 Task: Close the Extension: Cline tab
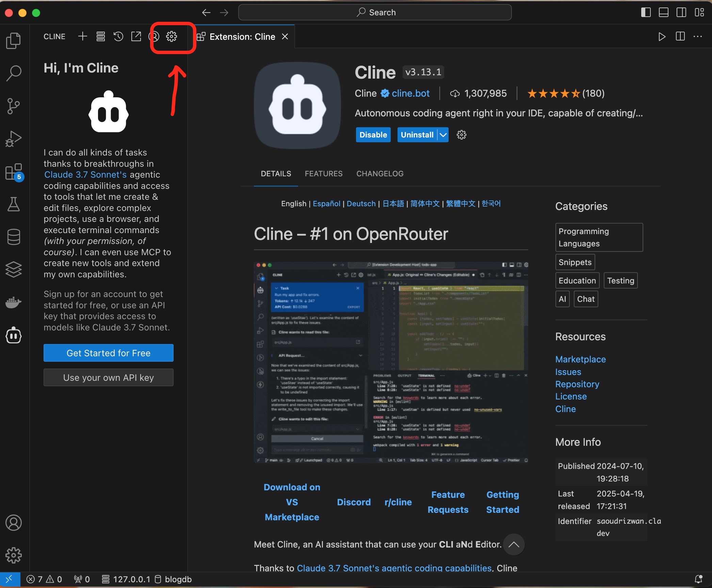tap(285, 36)
